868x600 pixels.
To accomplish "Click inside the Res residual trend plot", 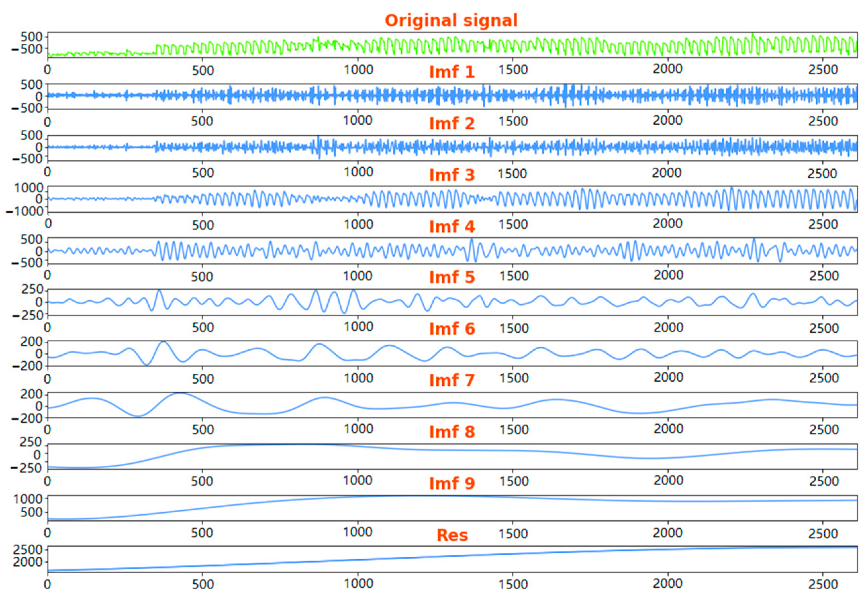I will [x=452, y=559].
